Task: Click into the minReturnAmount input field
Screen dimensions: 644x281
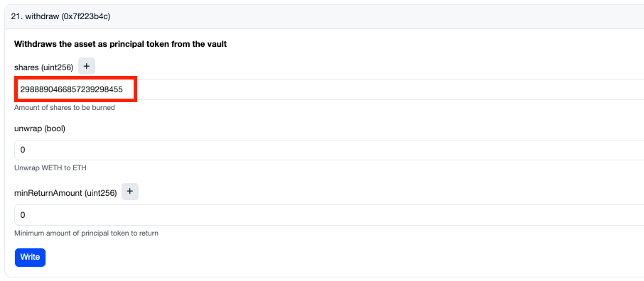Action: 329,215
